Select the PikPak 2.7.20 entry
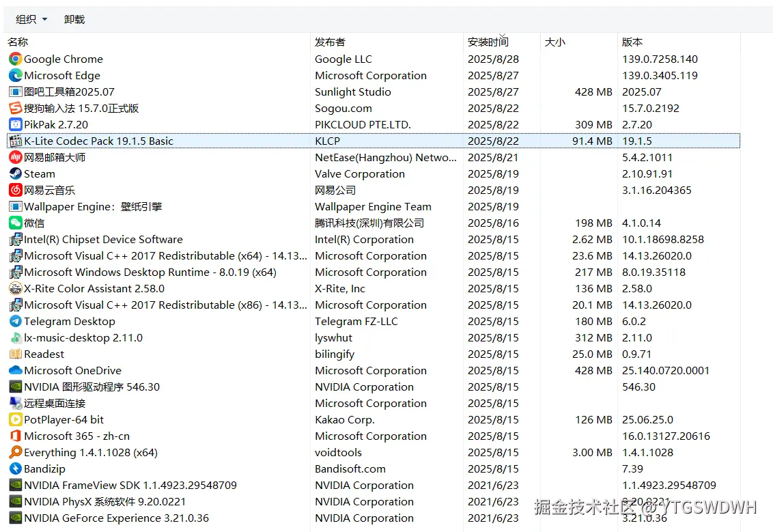 click(205, 124)
